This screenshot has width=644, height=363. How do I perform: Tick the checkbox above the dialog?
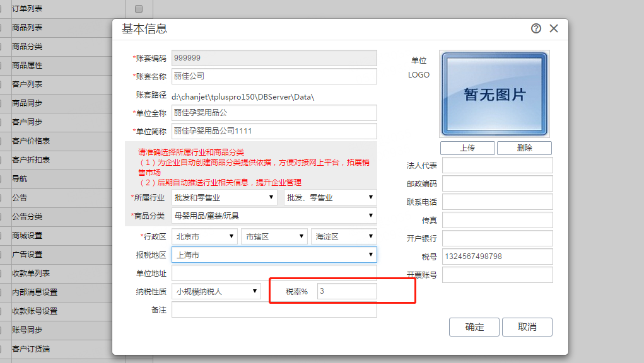[x=139, y=9]
